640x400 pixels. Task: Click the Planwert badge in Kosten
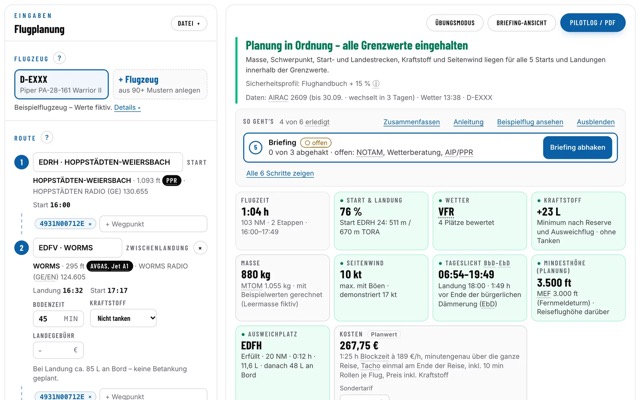point(384,334)
